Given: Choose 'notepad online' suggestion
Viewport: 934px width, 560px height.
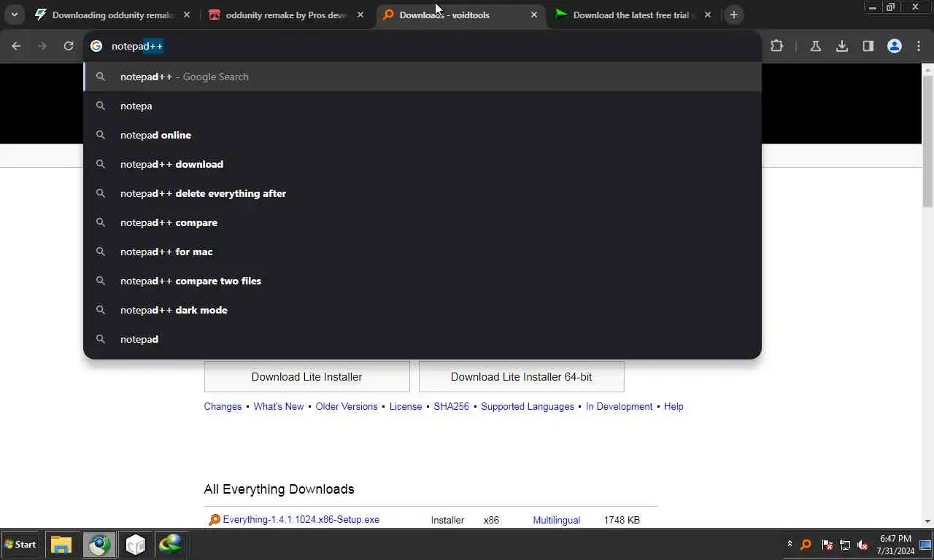Looking at the screenshot, I should [x=422, y=135].
